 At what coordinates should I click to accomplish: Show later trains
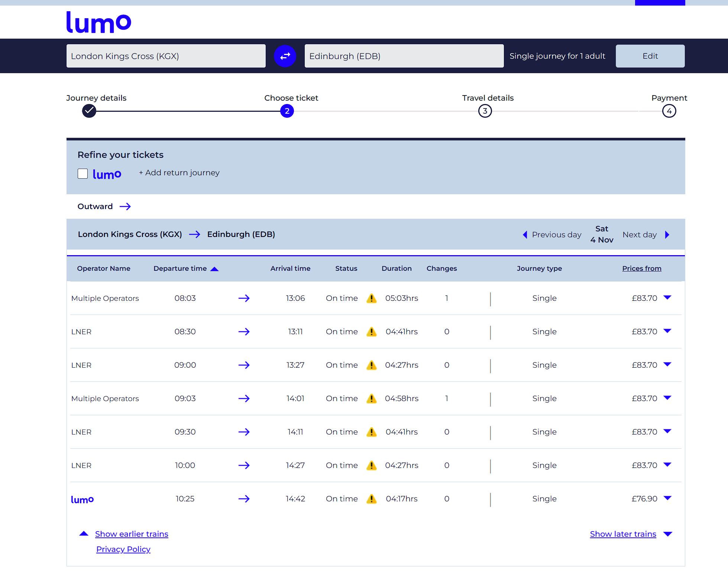click(x=623, y=534)
